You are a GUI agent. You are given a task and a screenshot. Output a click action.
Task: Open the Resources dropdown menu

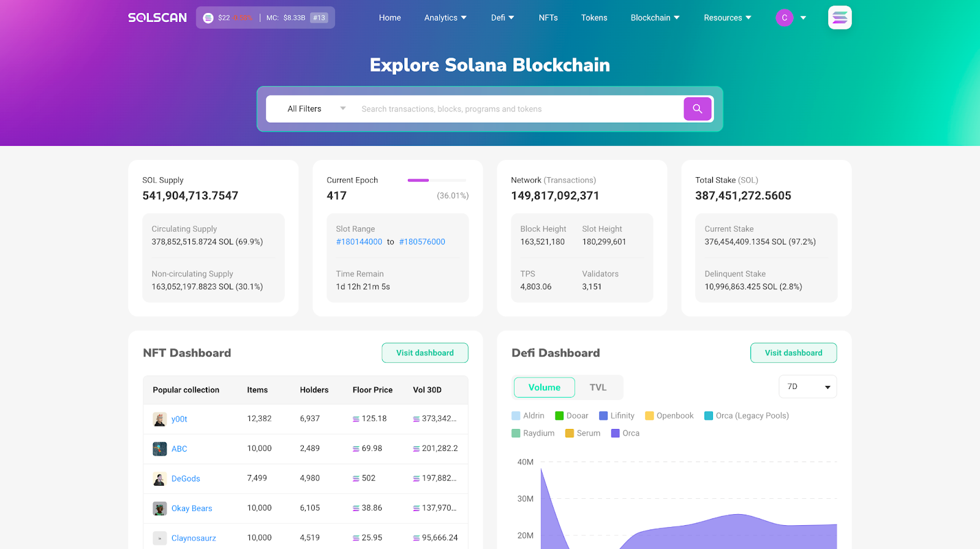(x=727, y=18)
